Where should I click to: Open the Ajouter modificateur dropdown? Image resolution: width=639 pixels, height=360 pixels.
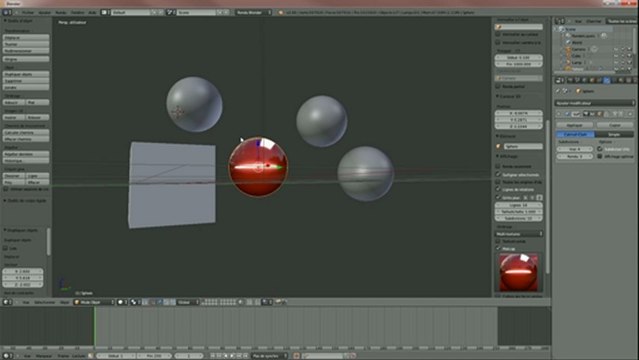pos(595,103)
